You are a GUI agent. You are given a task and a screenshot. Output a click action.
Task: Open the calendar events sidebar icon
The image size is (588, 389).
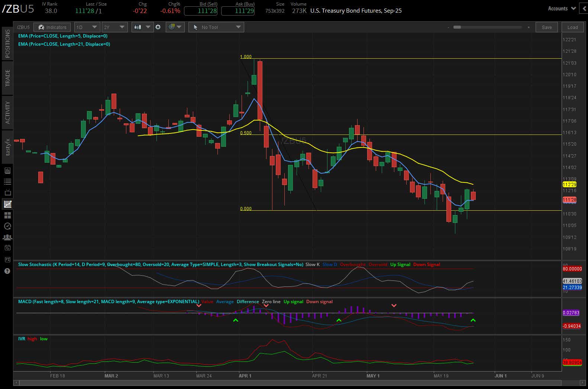[x=7, y=248]
